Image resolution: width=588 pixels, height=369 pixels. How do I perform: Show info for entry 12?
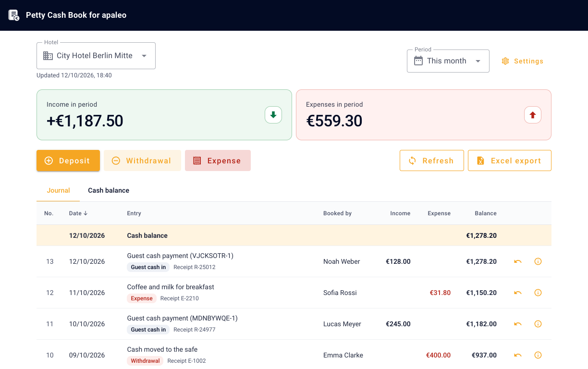[x=538, y=293]
